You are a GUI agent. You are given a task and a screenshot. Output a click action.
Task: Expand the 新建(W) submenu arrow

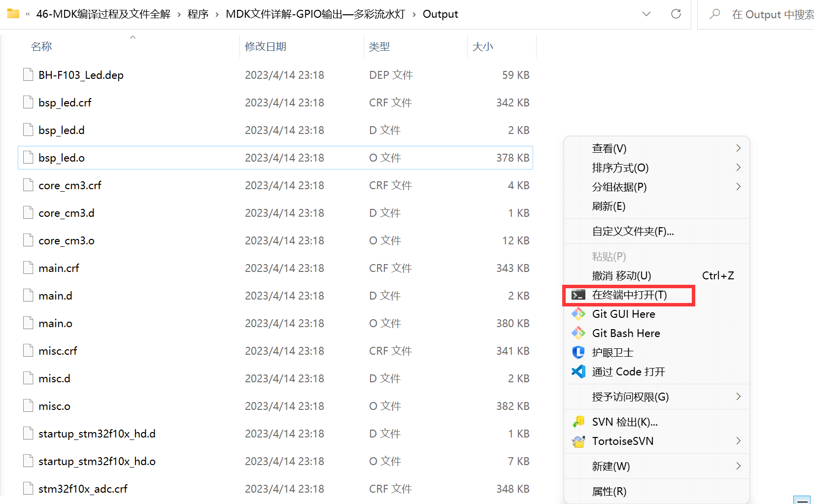[x=738, y=466]
